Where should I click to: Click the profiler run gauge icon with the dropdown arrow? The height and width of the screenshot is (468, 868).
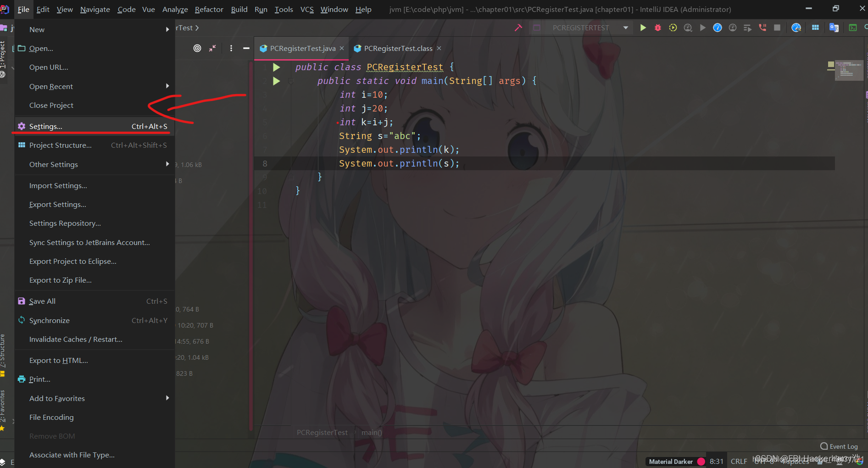[688, 28]
